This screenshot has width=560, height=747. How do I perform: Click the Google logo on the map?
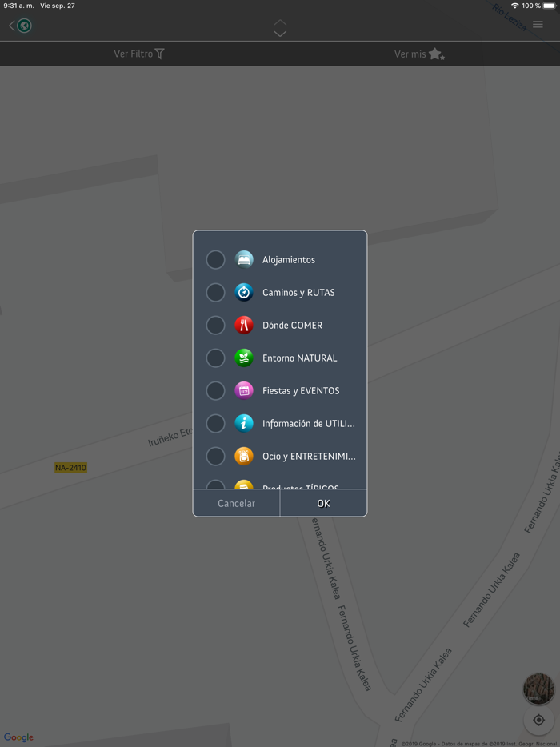pyautogui.click(x=18, y=737)
